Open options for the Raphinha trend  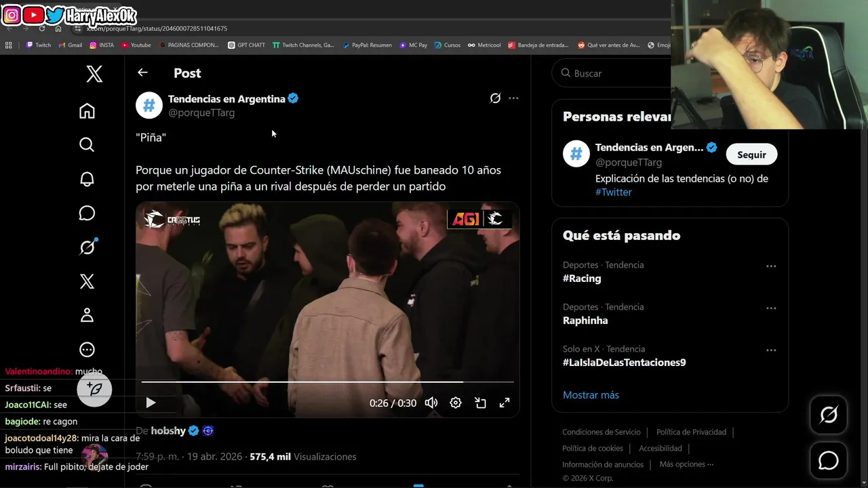(771, 308)
